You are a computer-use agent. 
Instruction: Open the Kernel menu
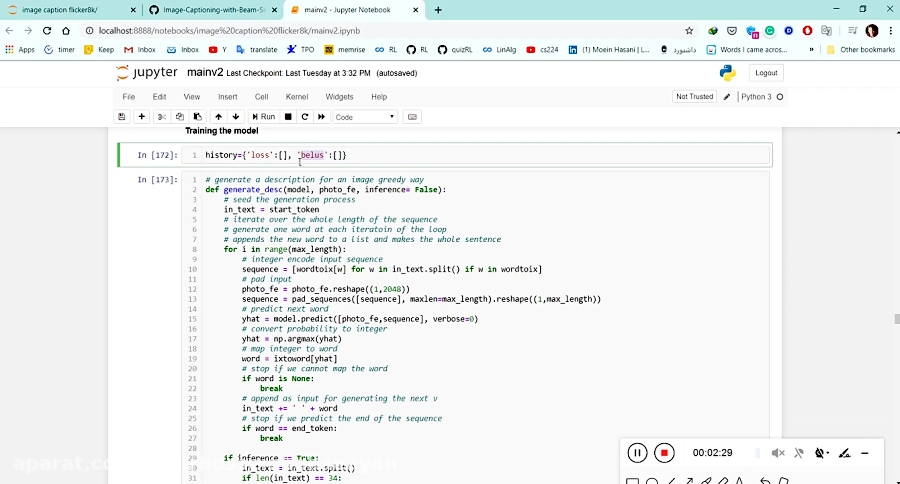pos(297,96)
